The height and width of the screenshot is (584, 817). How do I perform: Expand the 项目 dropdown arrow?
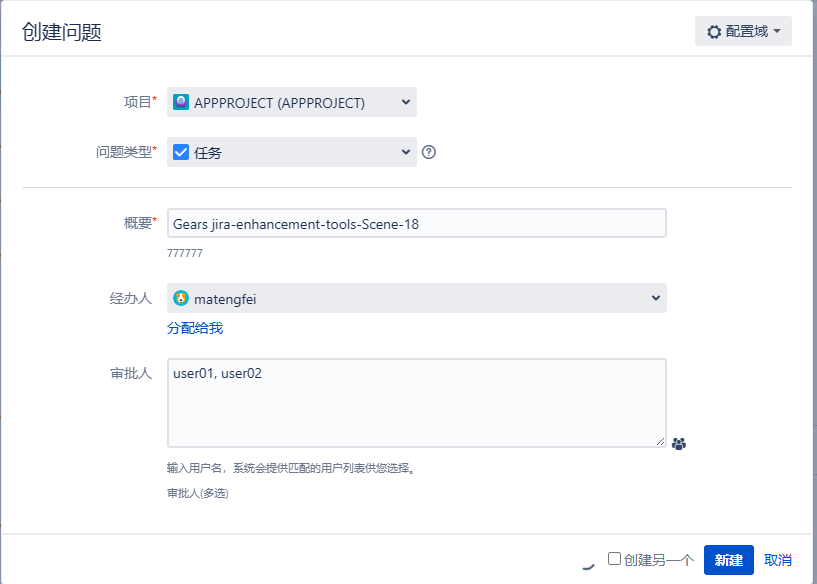click(405, 102)
